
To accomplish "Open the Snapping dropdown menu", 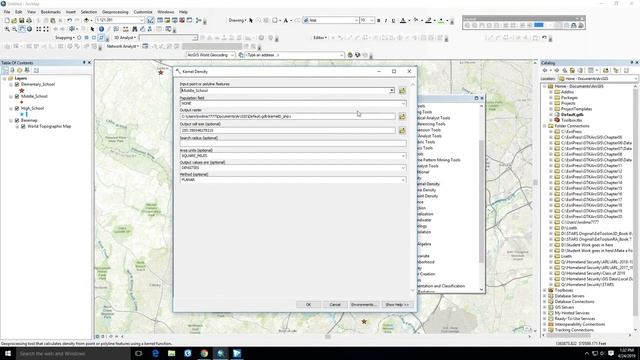I will [x=65, y=38].
